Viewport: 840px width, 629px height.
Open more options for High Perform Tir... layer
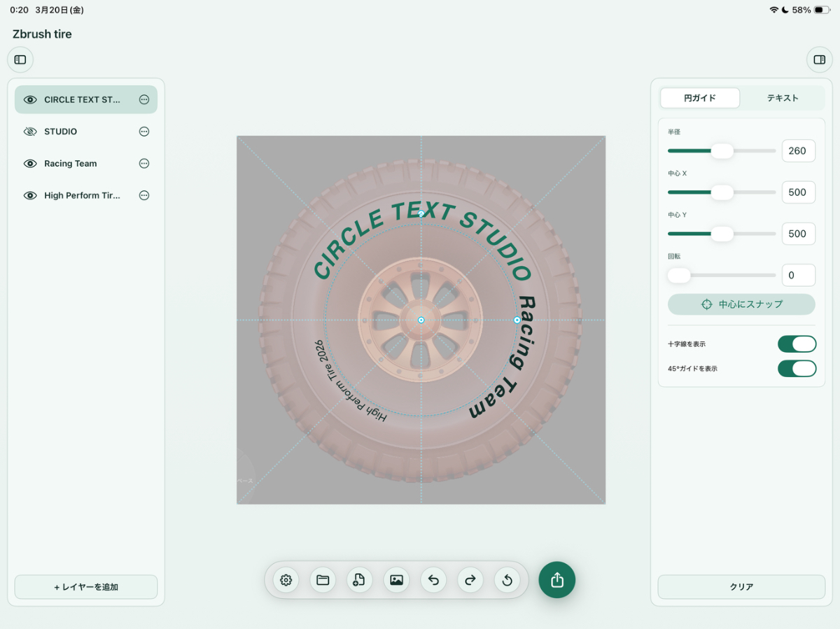144,196
